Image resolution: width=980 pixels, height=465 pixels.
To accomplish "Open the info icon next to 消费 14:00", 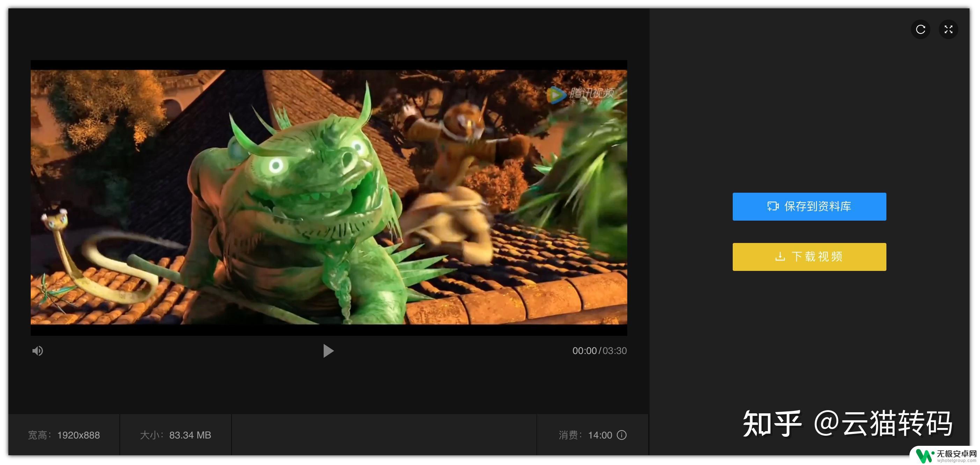I will point(622,435).
